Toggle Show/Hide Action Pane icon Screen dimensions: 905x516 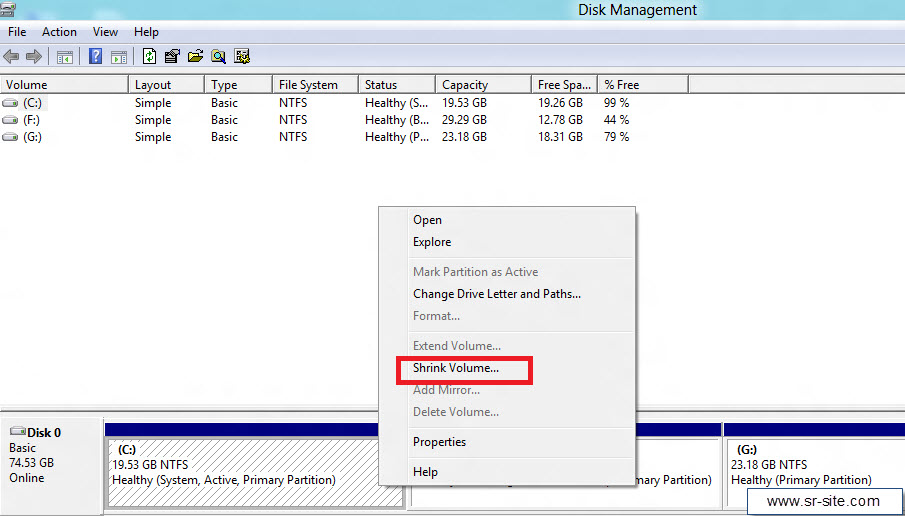(119, 57)
